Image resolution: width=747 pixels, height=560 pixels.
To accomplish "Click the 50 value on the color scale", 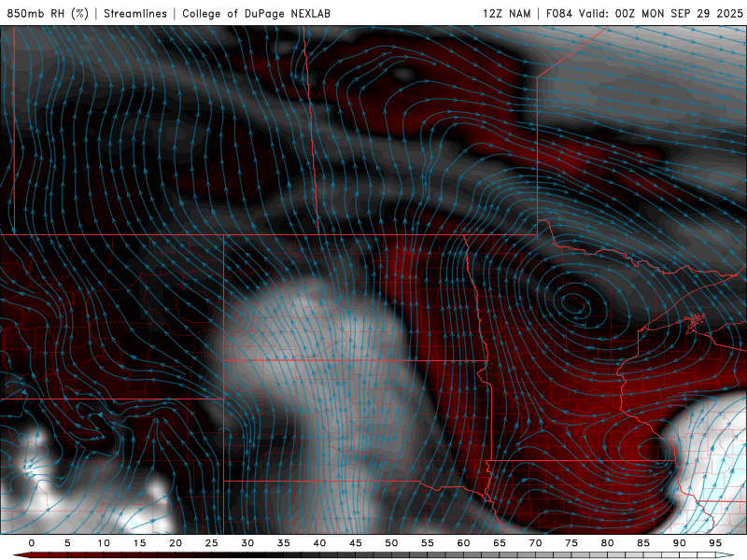I will 391,543.
